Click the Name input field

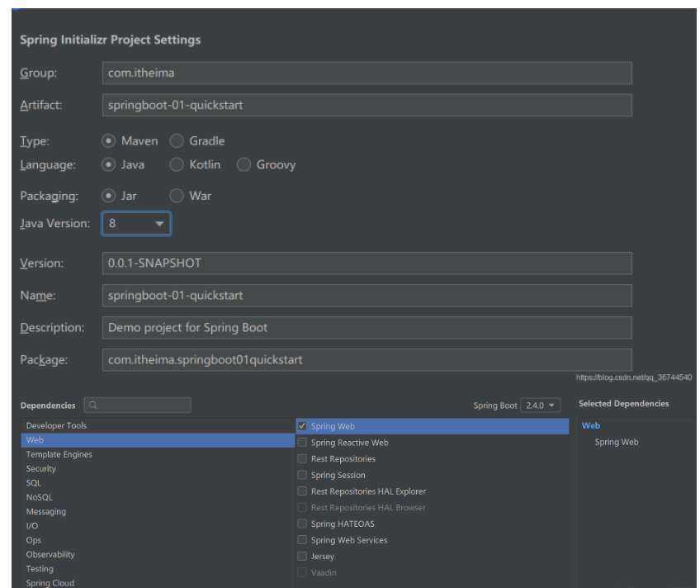[x=367, y=295]
